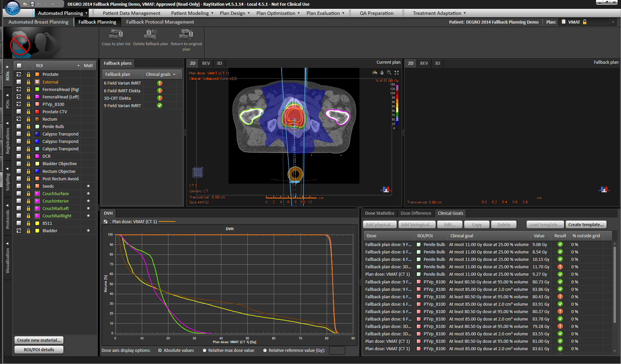Select the dose profile measurement tool

(x=375, y=72)
